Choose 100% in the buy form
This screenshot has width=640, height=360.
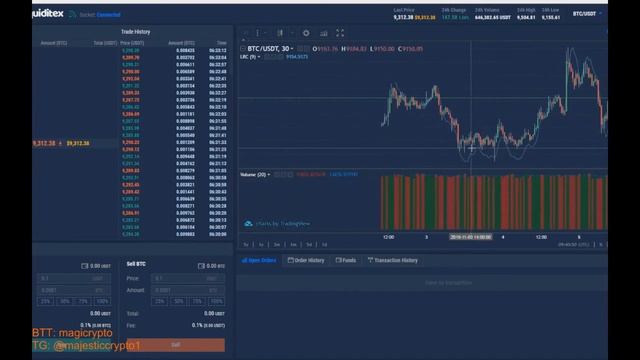tap(102, 302)
